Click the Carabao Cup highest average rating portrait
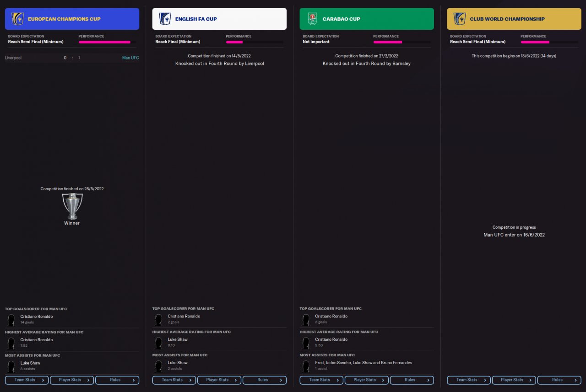 tap(306, 343)
